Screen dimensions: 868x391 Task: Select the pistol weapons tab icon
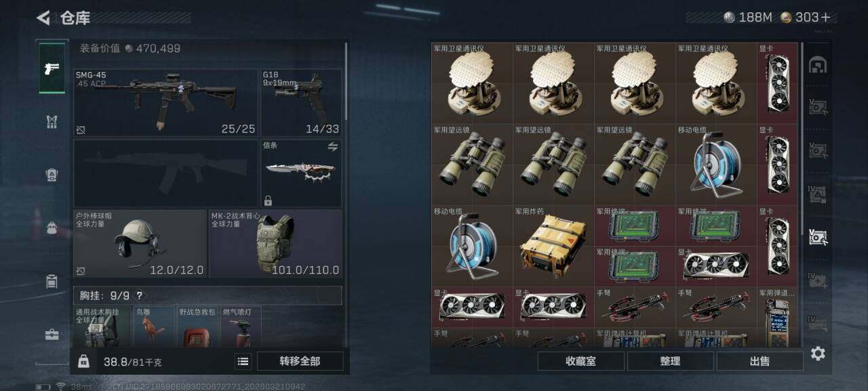[x=52, y=68]
